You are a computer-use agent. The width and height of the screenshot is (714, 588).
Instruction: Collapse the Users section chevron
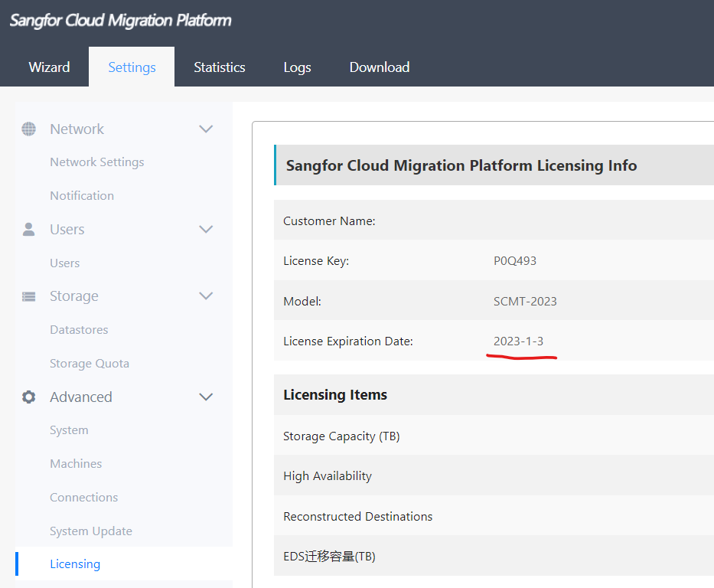[x=206, y=229]
